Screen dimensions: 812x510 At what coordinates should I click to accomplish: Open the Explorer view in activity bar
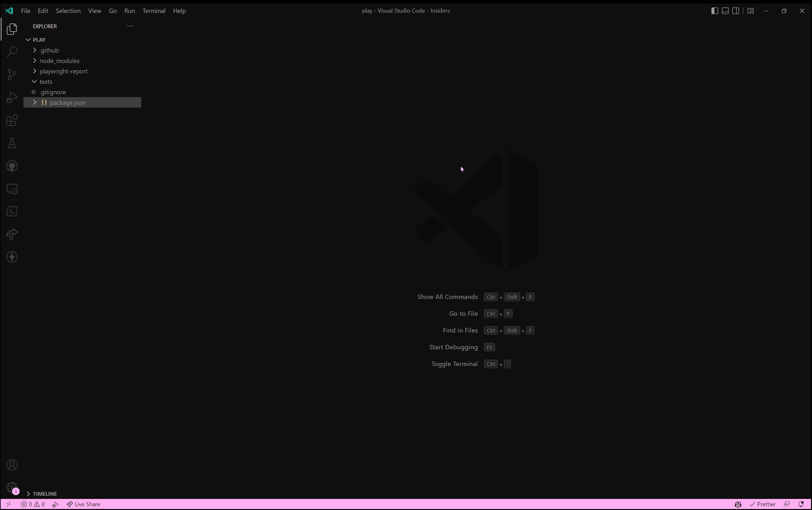[12, 29]
